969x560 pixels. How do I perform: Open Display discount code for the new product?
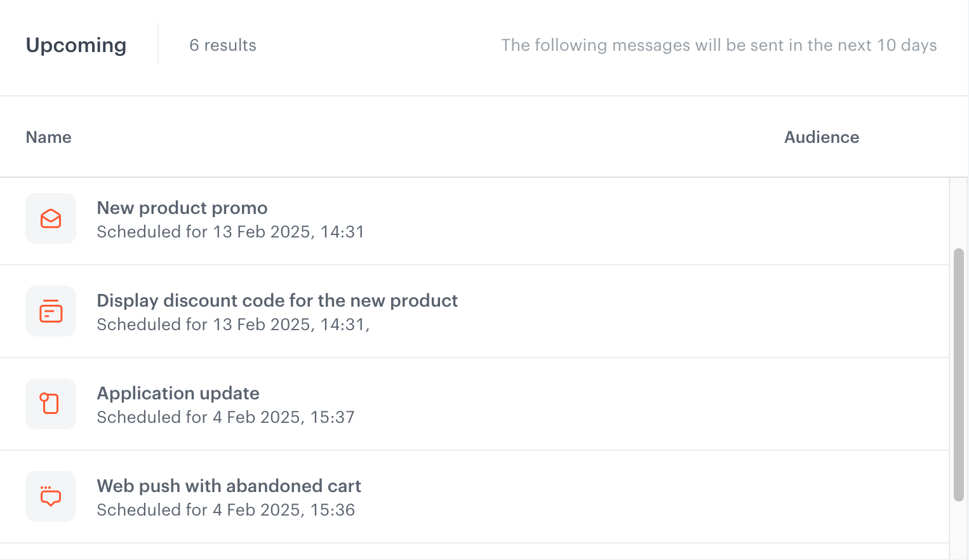(277, 301)
